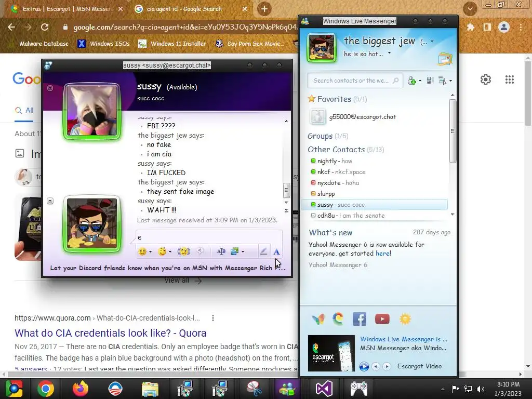Open the name status dropdown in Messenger
This screenshot has width=532, height=399.
pos(432,42)
